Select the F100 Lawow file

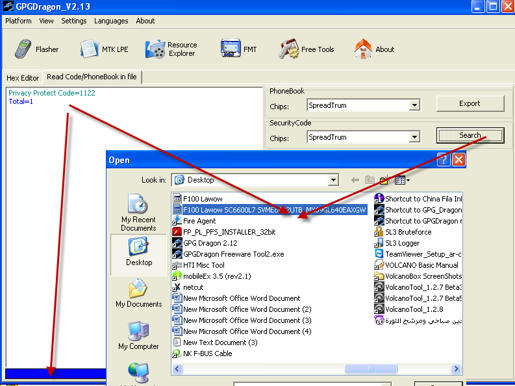[198, 199]
